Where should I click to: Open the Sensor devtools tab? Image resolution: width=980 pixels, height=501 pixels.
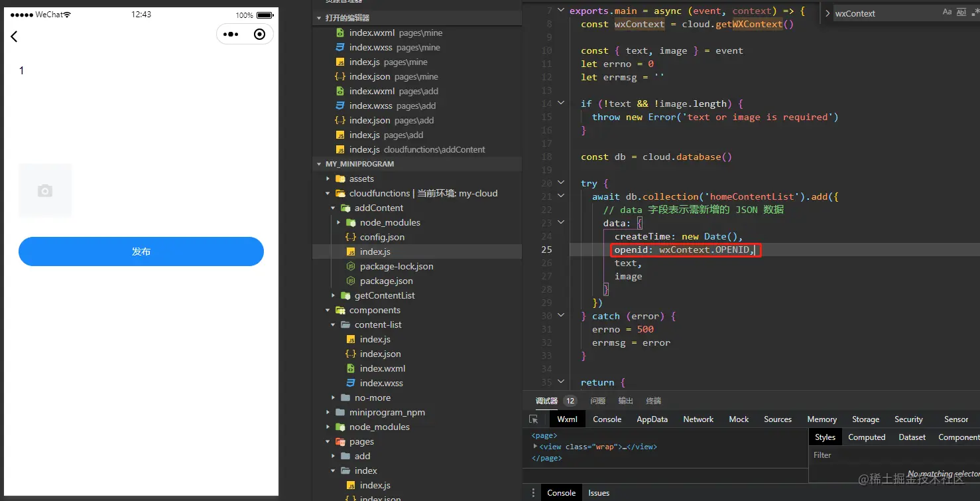tap(956, 419)
